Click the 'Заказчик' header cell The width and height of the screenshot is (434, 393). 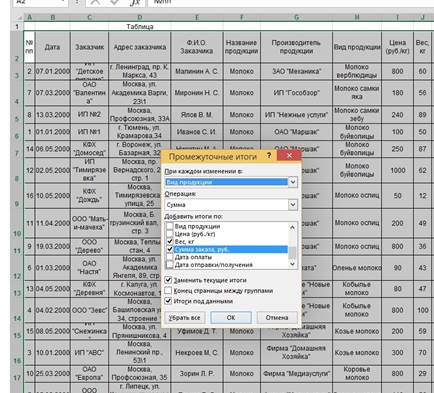pyautogui.click(x=89, y=47)
